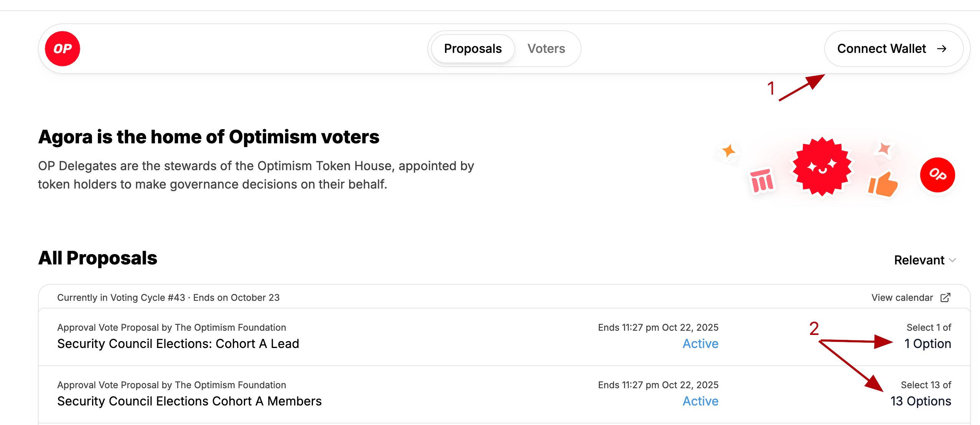The height and width of the screenshot is (425, 980).
Task: Click the 13 Options label
Action: [x=921, y=401]
